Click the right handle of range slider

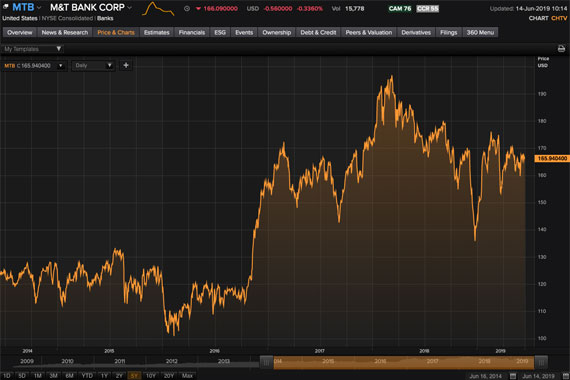tap(541, 362)
